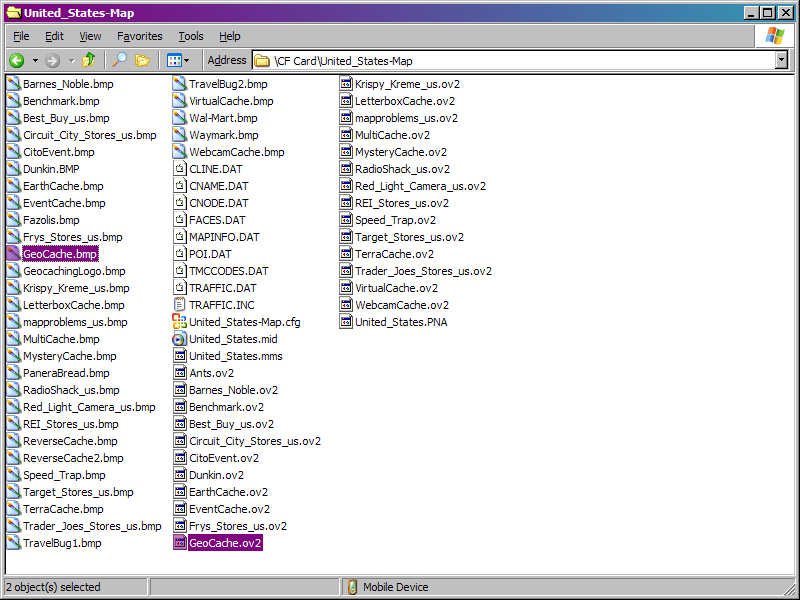The image size is (800, 600).
Task: Select the file named PaneraBread.bmp
Action: pos(66,373)
